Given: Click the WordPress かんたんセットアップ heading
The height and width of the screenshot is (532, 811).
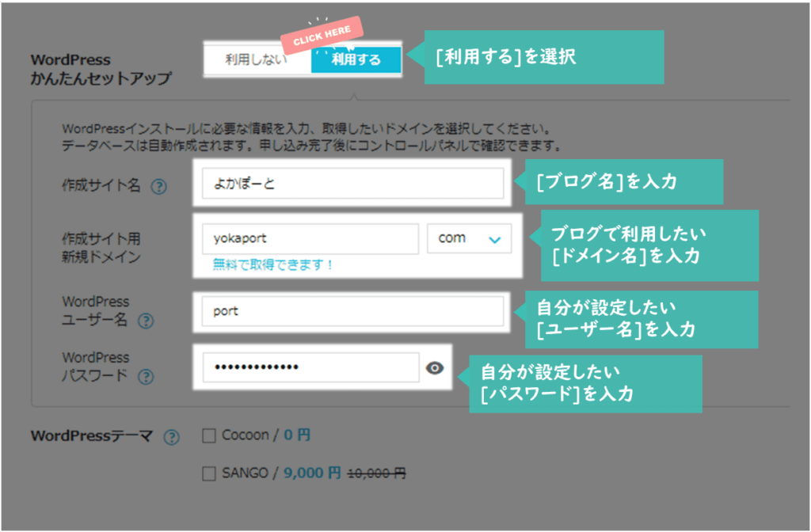Looking at the screenshot, I should [101, 69].
